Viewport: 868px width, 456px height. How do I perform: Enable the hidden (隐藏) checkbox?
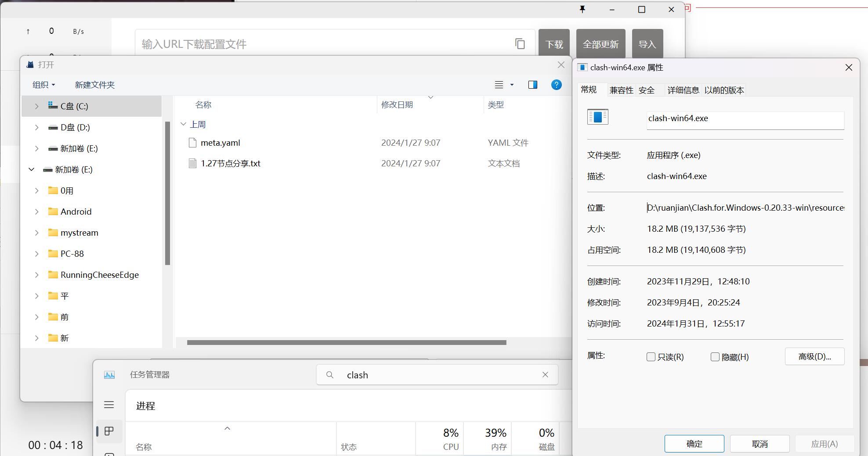point(715,357)
